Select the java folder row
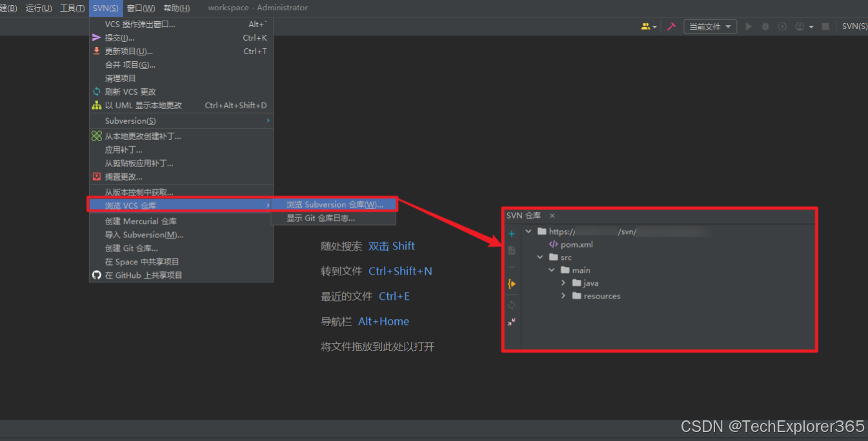This screenshot has height=441, width=868. pos(585,283)
